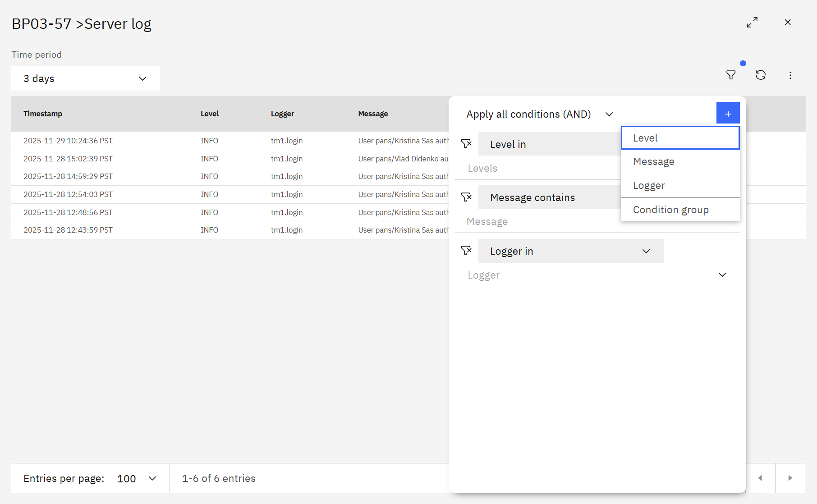817x504 pixels.
Task: Expand the server log to full screen
Action: pyautogui.click(x=752, y=23)
